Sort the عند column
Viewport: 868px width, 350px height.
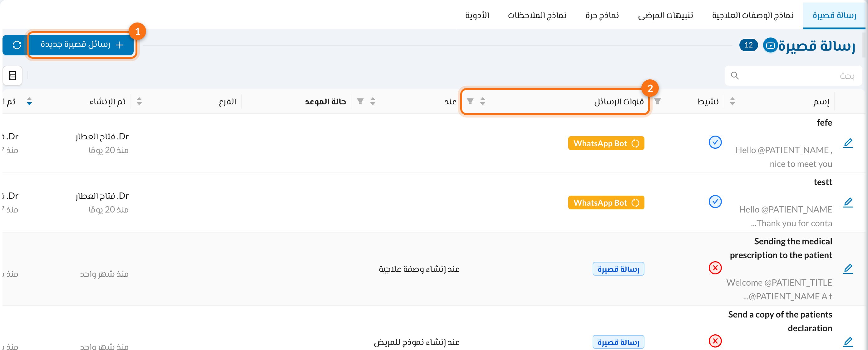[x=373, y=101]
